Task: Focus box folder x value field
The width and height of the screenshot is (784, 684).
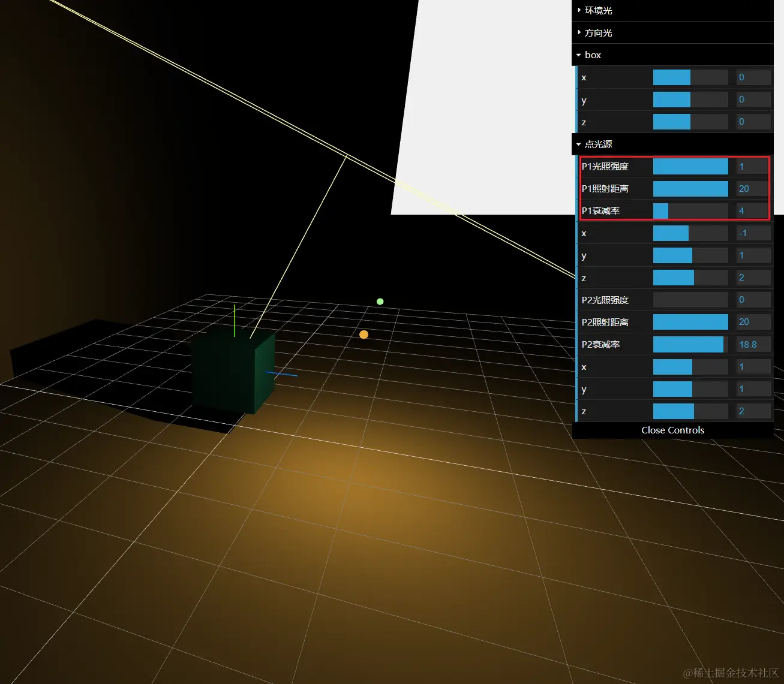Action: tap(753, 77)
